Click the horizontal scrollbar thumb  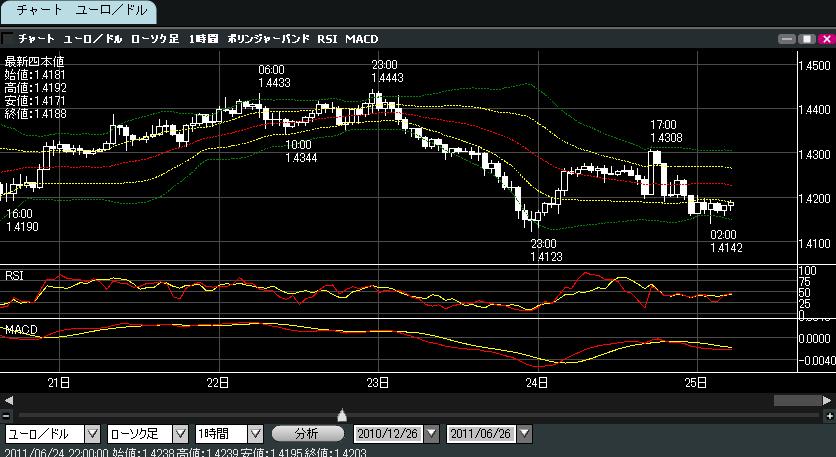point(796,400)
